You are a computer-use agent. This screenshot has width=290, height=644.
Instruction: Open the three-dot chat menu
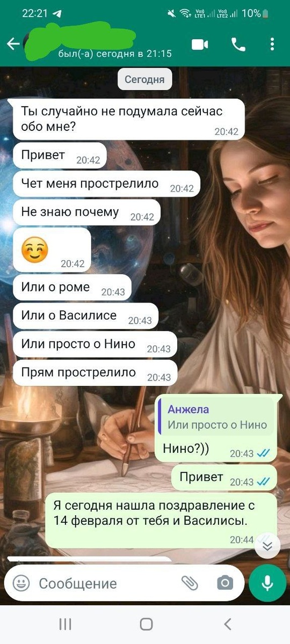click(273, 45)
